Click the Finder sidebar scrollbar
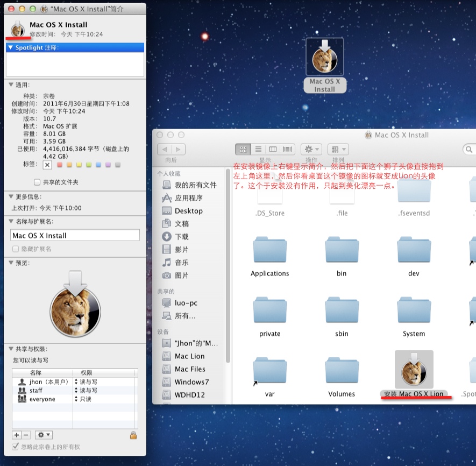Image resolution: width=476 pixels, height=466 pixels. pyautogui.click(x=228, y=265)
